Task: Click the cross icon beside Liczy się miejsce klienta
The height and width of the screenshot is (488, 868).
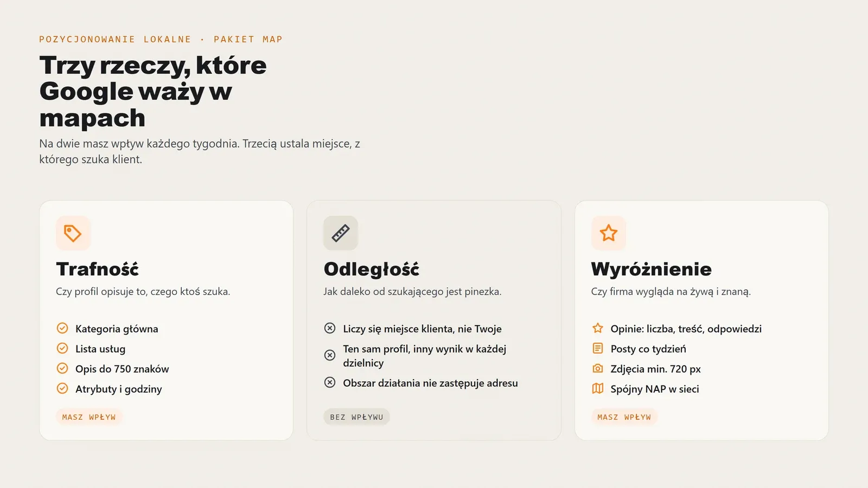Action: click(x=330, y=328)
